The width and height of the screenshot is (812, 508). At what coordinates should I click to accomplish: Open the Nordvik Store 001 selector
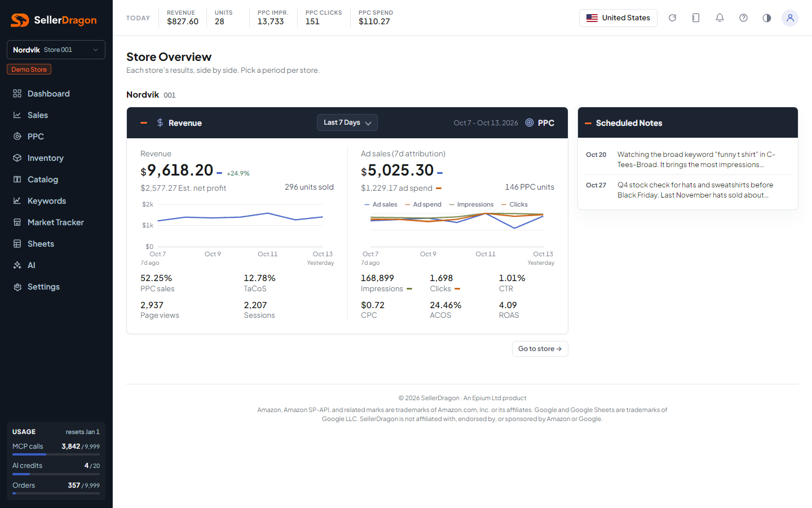tap(56, 50)
